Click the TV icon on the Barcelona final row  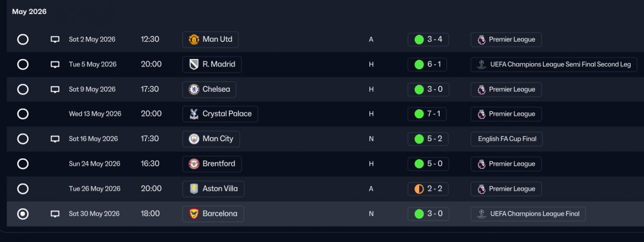[x=55, y=214]
